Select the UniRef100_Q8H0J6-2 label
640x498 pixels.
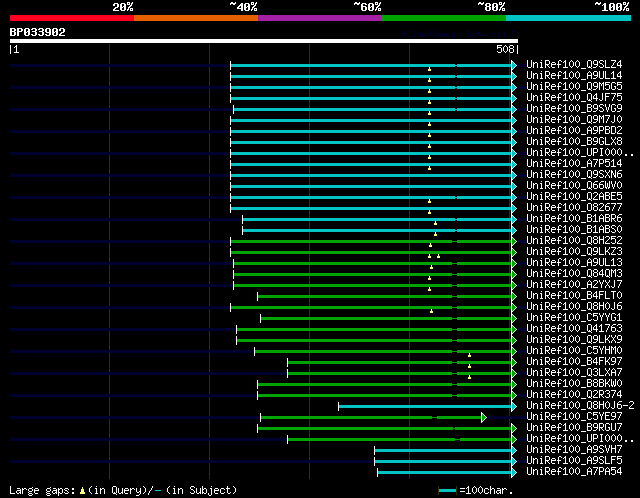coord(580,405)
